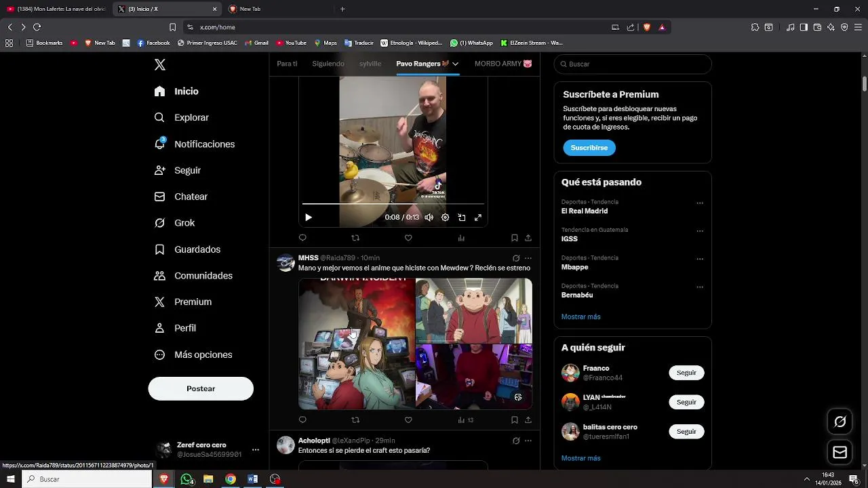Open WhatsApp from taskbar
The height and width of the screenshot is (488, 868).
(x=186, y=479)
